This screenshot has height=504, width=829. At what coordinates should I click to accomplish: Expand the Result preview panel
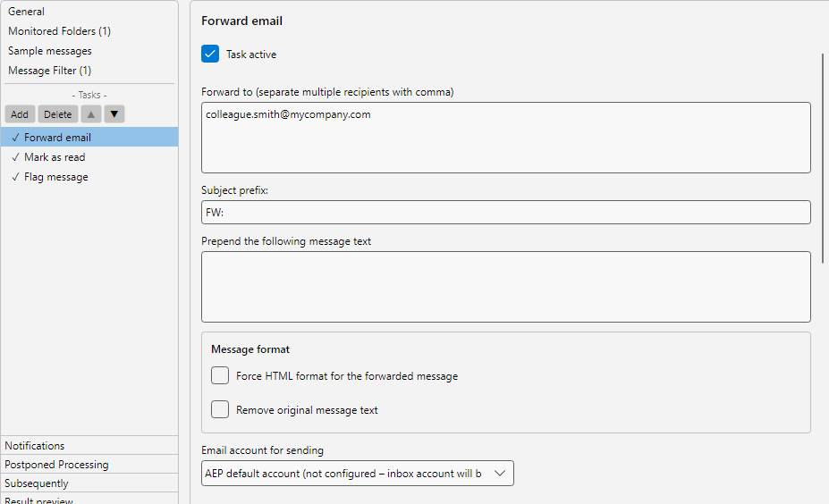click(x=89, y=499)
